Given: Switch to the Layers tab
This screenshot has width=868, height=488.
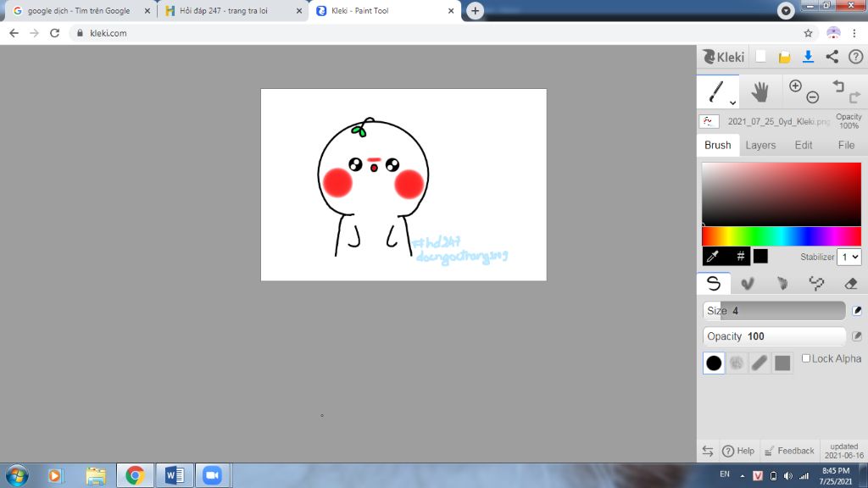Looking at the screenshot, I should point(760,145).
